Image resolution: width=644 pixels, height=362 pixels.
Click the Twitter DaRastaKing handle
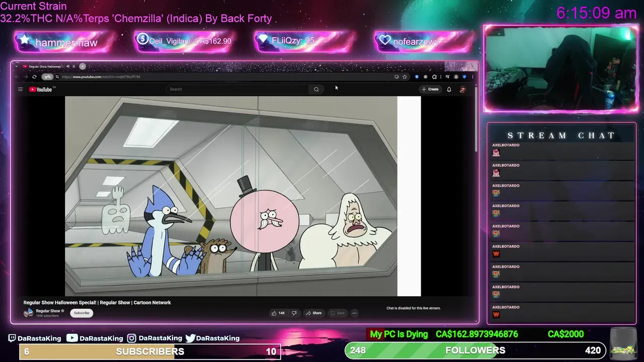pyautogui.click(x=213, y=338)
